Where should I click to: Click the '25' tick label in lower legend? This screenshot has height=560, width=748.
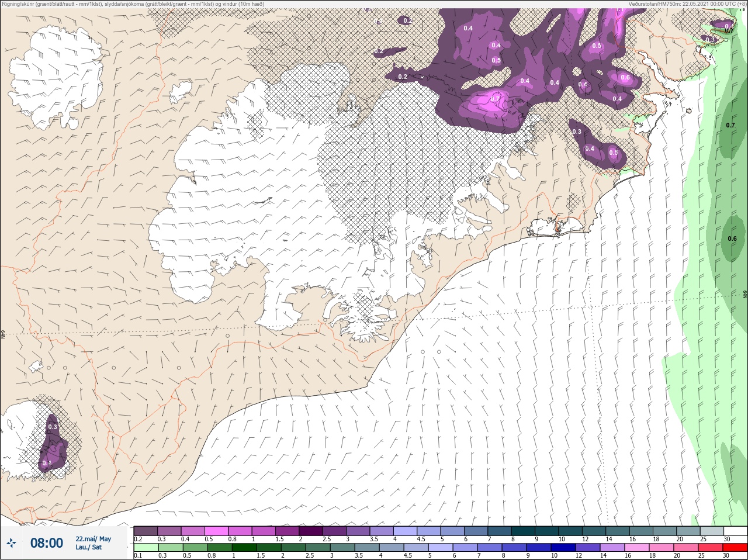(702, 556)
